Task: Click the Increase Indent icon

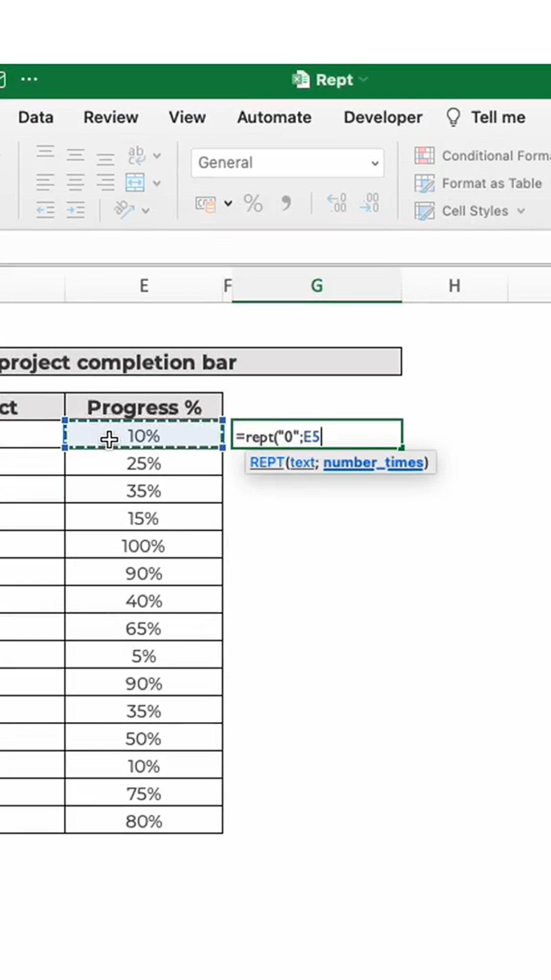Action: (x=76, y=210)
